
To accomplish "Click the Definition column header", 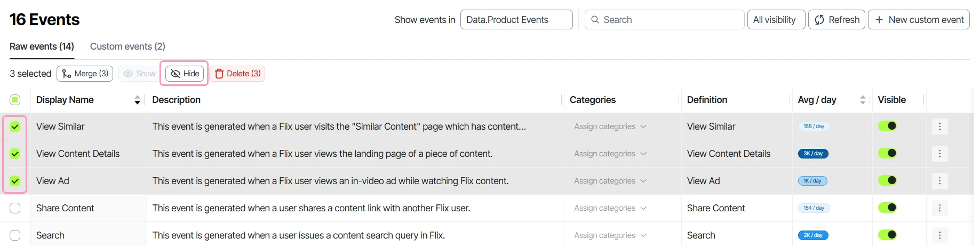I will (707, 100).
